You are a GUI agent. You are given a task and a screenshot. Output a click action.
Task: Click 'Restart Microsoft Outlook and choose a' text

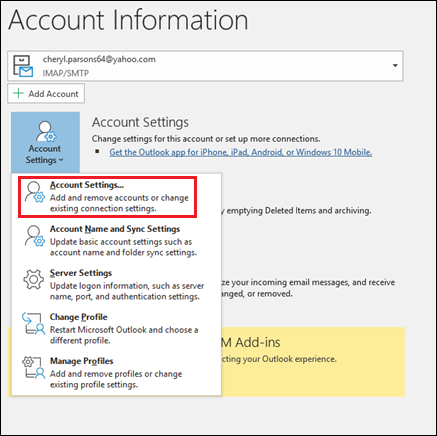pyautogui.click(x=124, y=330)
